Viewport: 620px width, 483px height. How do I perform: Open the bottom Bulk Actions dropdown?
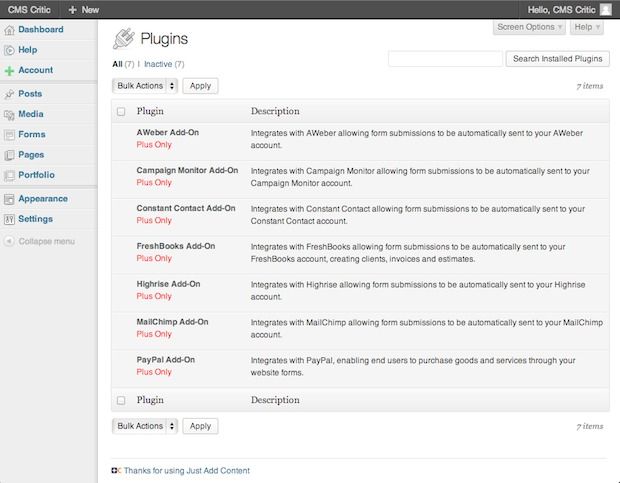tap(145, 426)
